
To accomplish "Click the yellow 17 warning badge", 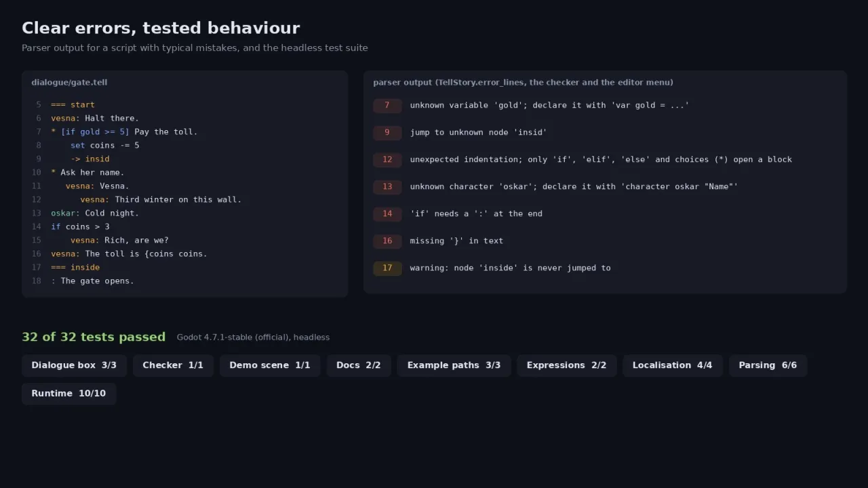I will [x=387, y=268].
